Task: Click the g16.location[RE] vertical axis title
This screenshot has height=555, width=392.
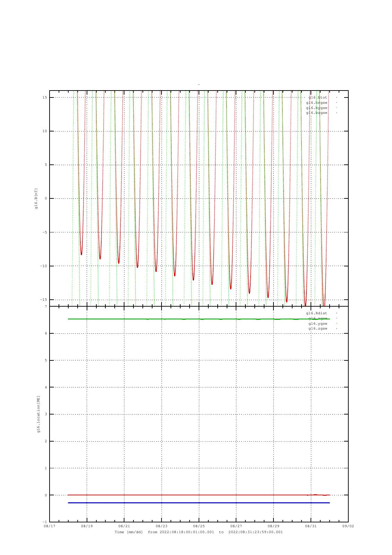Action: click(x=38, y=414)
